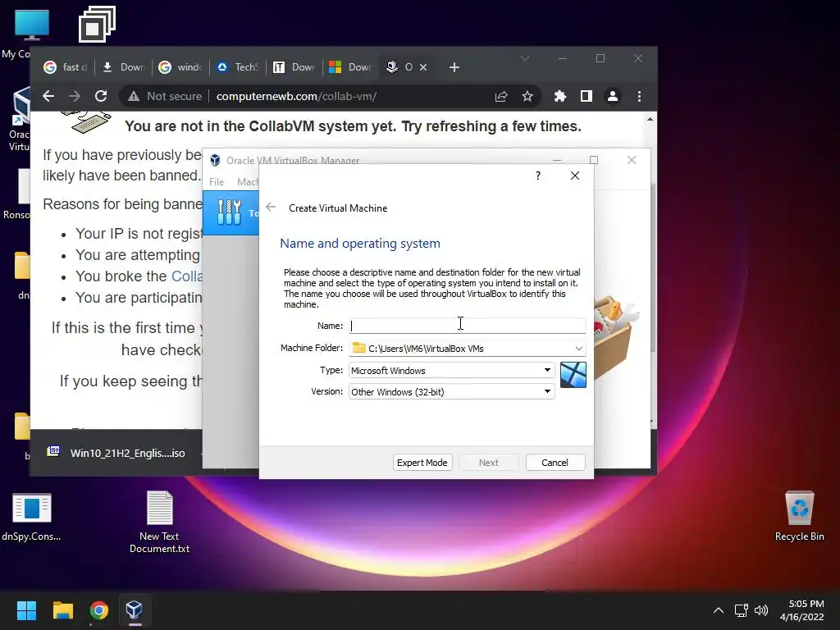Click the Not secure warning icon
The height and width of the screenshot is (630, 840).
point(134,97)
